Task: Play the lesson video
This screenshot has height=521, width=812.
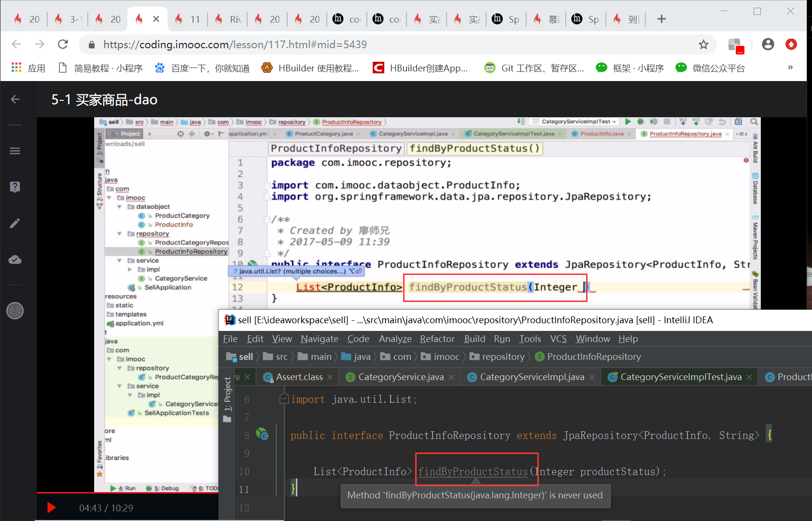Action: point(51,507)
